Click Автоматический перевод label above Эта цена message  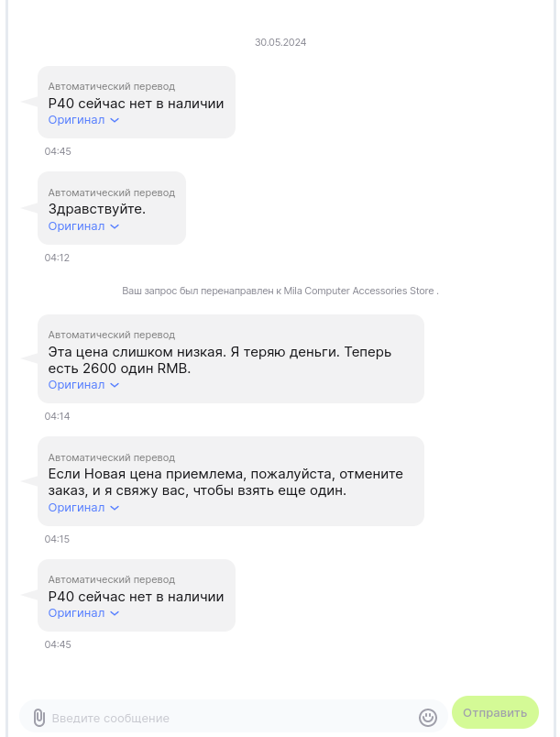pyautogui.click(x=111, y=335)
